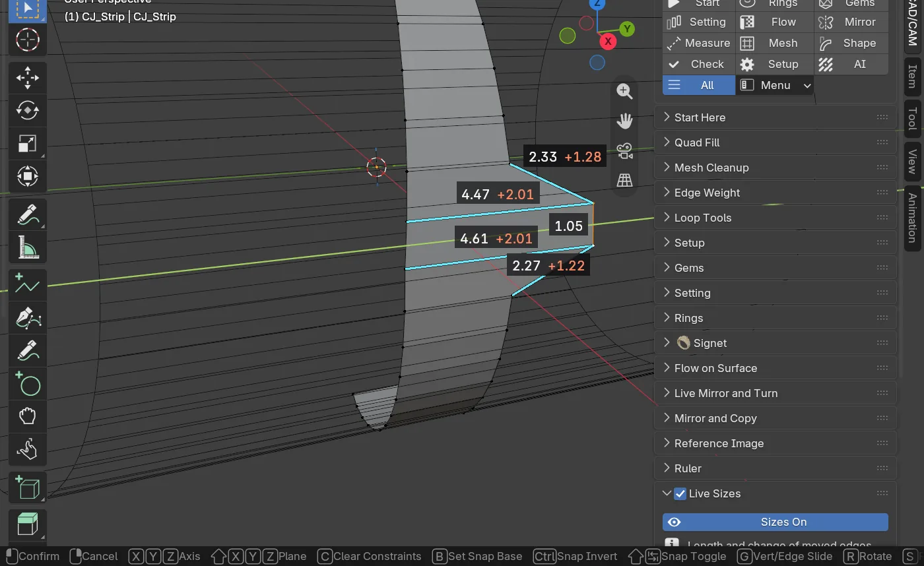Open the View sidebar tab
The width and height of the screenshot is (924, 566).
912,162
